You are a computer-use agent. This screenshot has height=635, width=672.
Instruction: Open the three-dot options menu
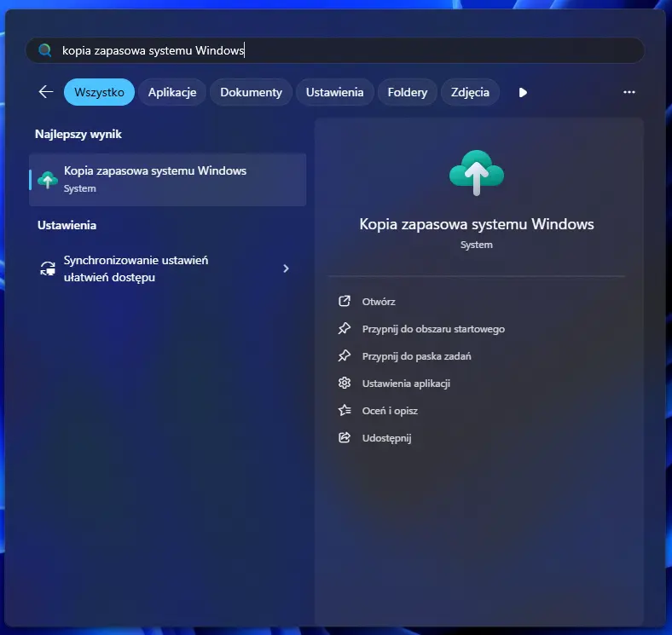[629, 92]
